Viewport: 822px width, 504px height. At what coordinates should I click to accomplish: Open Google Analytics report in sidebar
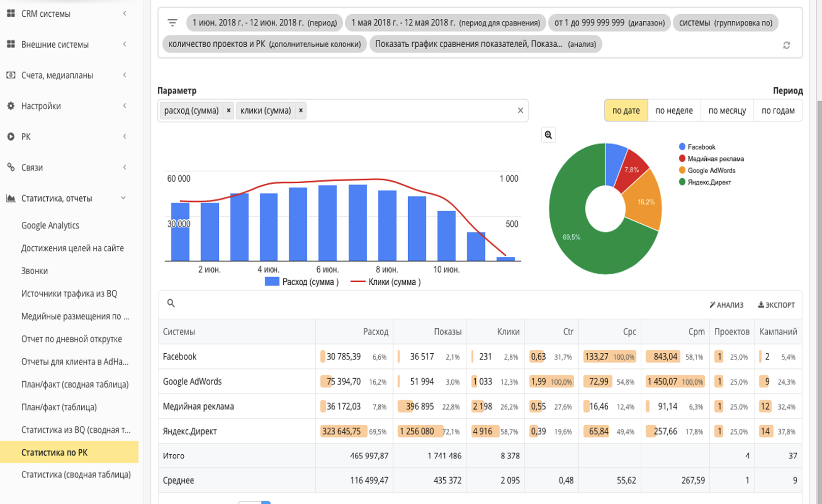coord(50,225)
